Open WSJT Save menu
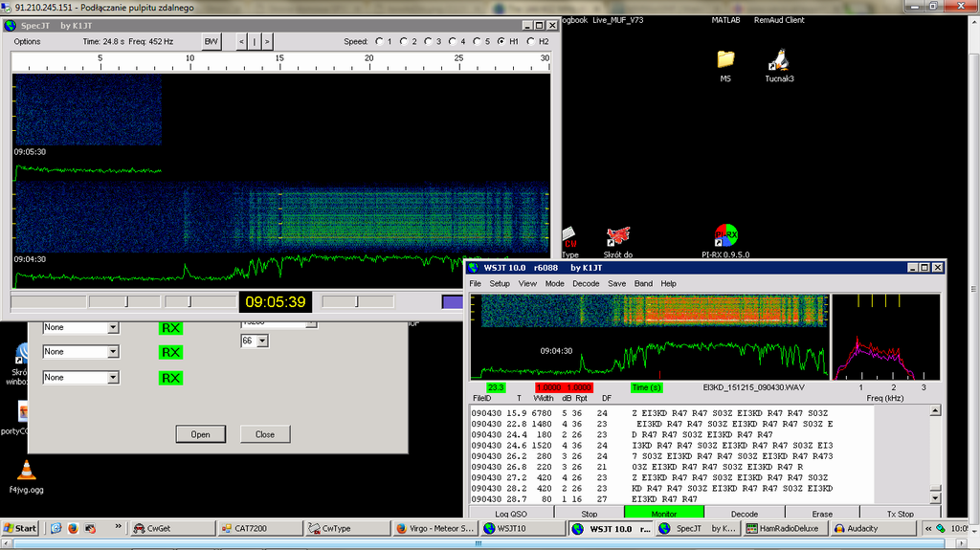 (x=617, y=284)
